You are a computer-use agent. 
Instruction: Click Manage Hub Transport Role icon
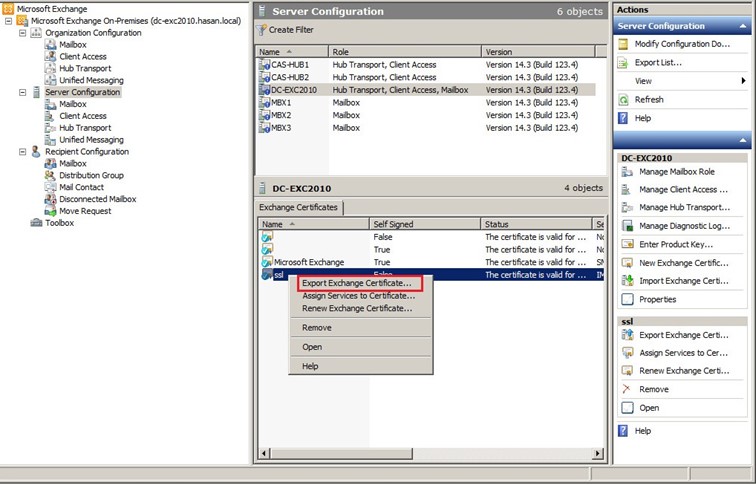627,207
